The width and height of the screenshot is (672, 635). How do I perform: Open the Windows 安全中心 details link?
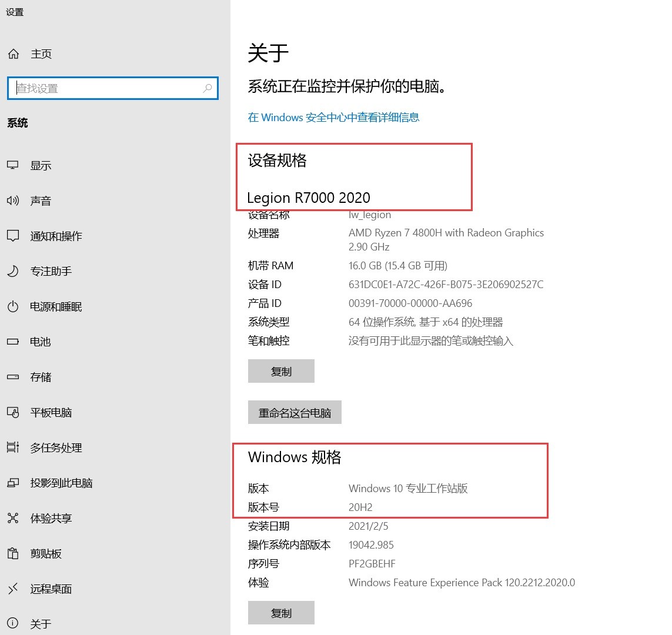point(333,118)
